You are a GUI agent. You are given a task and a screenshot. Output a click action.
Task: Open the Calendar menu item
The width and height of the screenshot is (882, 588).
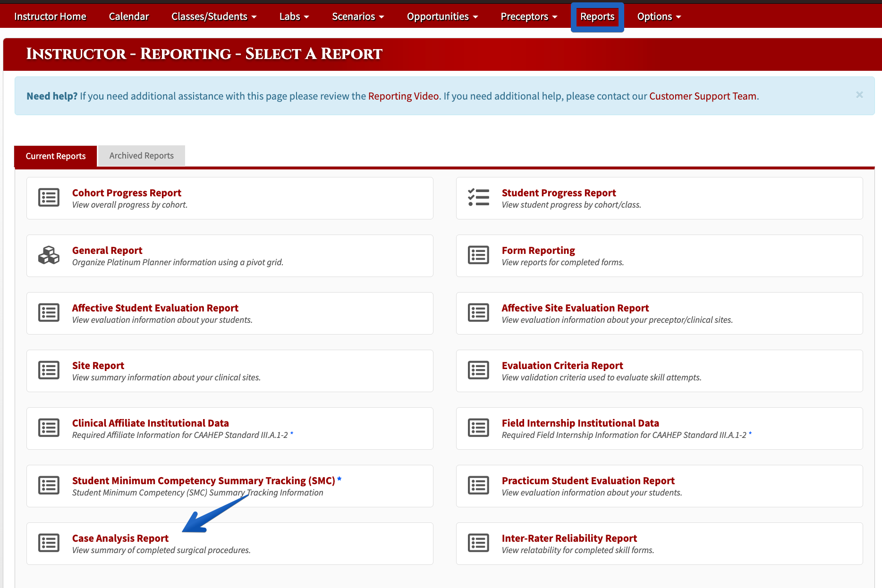pos(129,17)
